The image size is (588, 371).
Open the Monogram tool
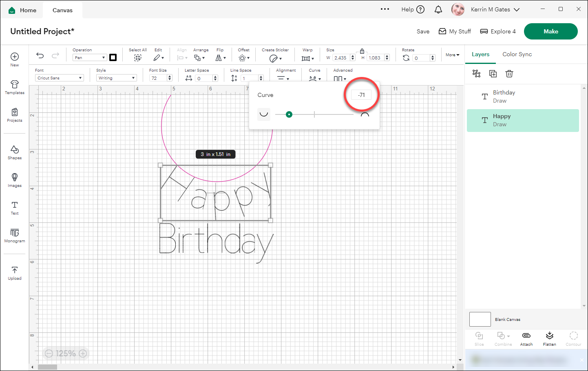15,235
